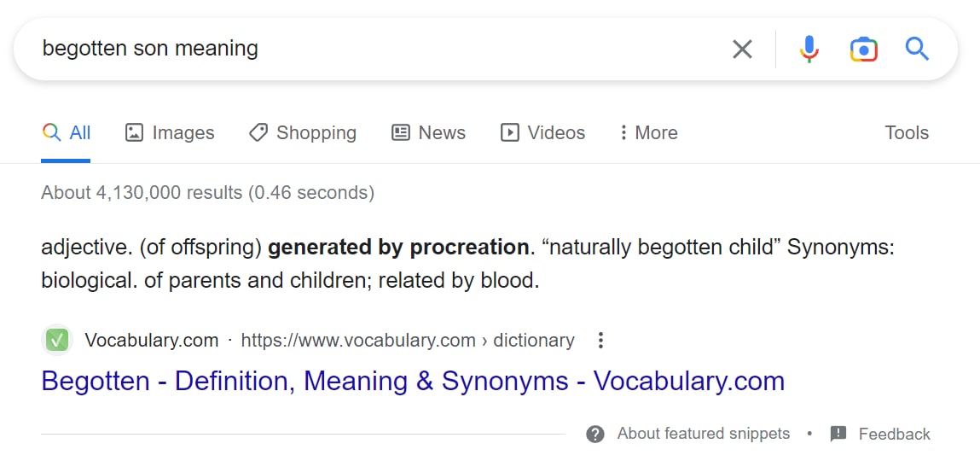Image resolution: width=980 pixels, height=467 pixels.
Task: Click the Shopping tag icon
Action: point(258,132)
